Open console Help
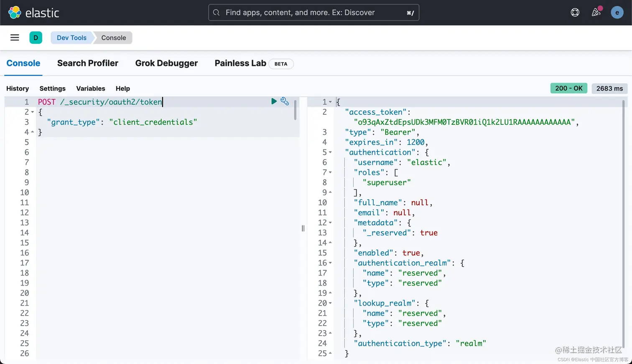This screenshot has height=364, width=632. (x=123, y=88)
